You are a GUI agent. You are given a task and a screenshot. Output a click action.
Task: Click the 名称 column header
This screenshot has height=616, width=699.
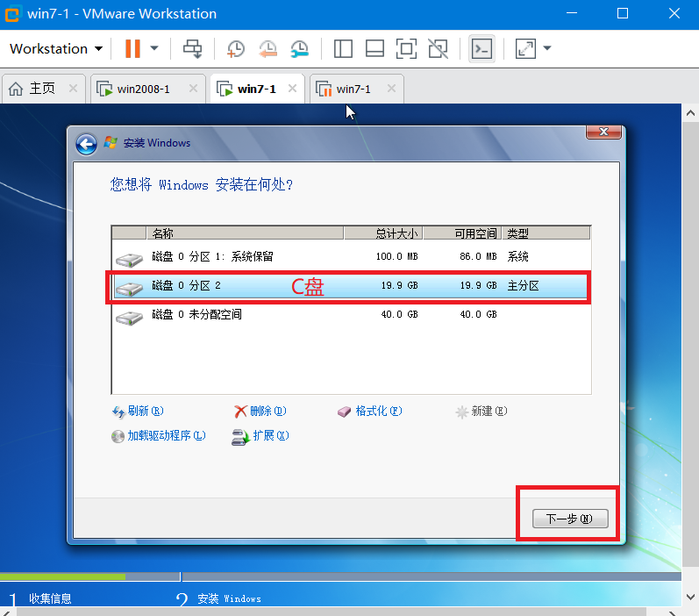point(245,233)
